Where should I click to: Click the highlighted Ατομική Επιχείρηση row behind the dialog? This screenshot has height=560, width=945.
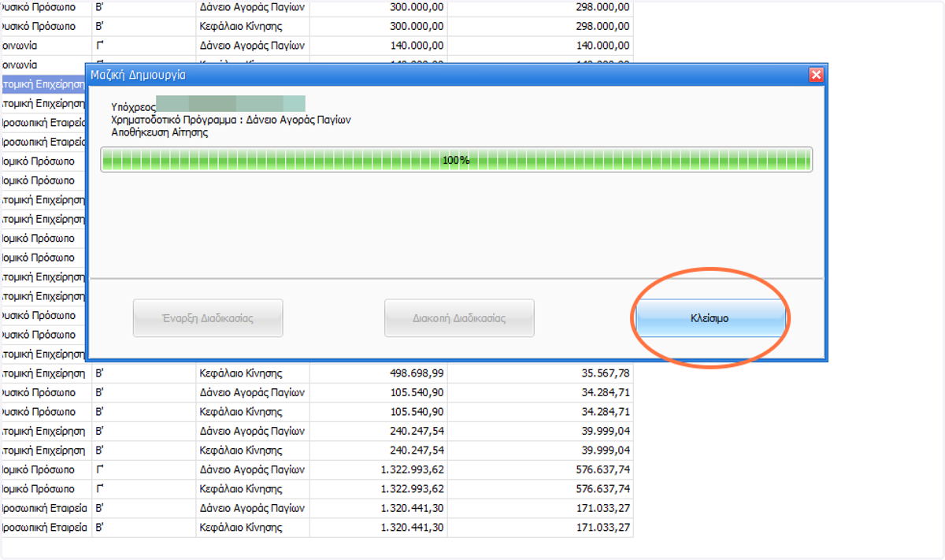pos(43,84)
